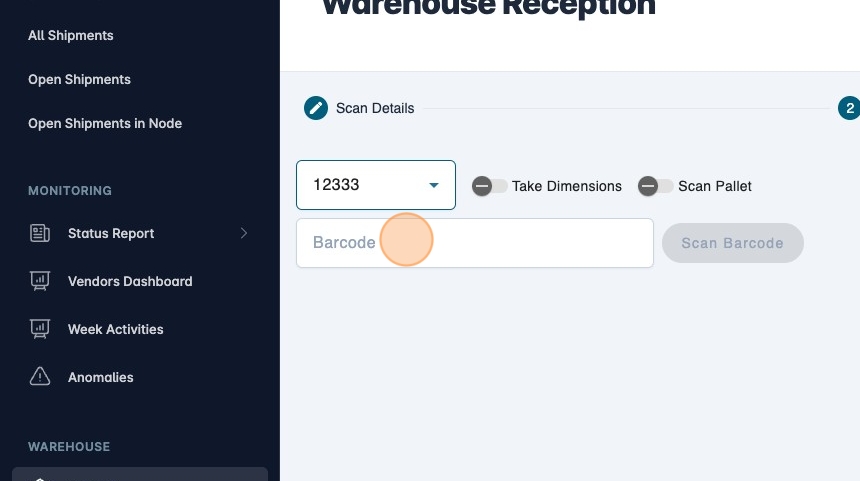Click the Status Report newspaper icon
Image resolution: width=860 pixels, height=481 pixels.
[x=40, y=233]
